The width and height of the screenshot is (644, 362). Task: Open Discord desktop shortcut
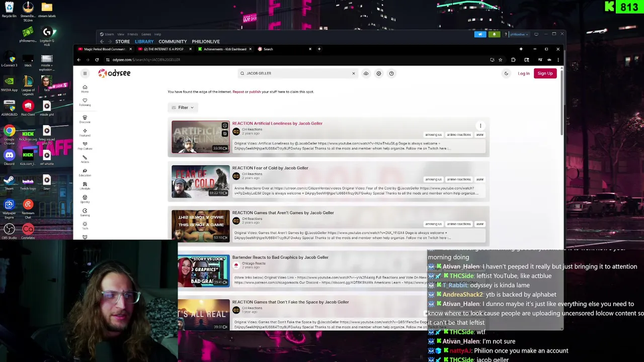click(x=9, y=158)
